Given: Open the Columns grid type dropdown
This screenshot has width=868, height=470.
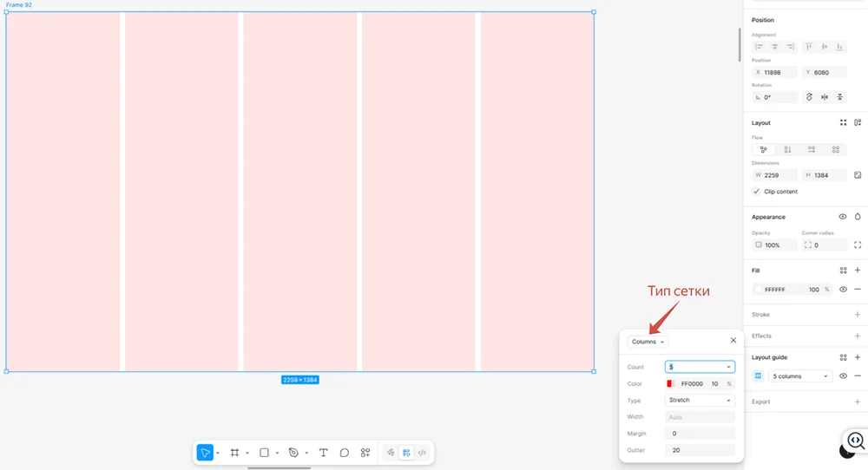Looking at the screenshot, I should point(648,342).
